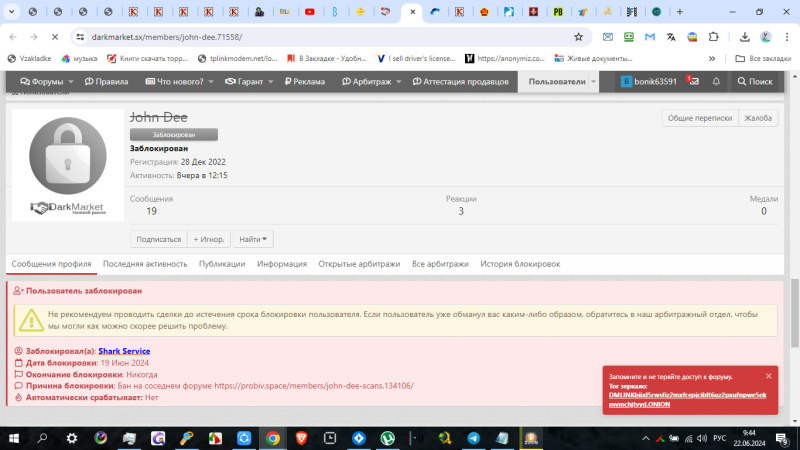Open the Найти dropdown
Screen dimensions: 800x450
tap(253, 239)
